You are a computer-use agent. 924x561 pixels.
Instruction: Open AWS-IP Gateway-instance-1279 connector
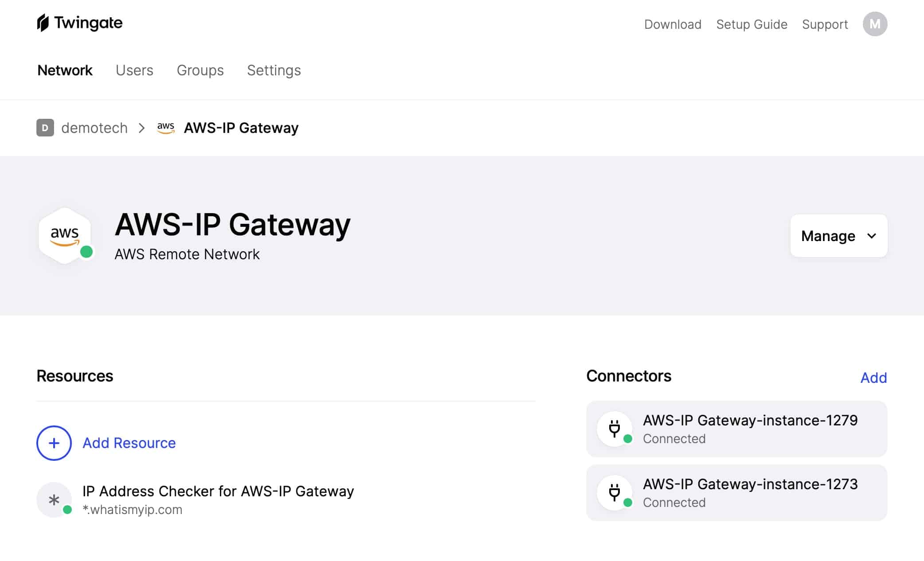coord(736,429)
